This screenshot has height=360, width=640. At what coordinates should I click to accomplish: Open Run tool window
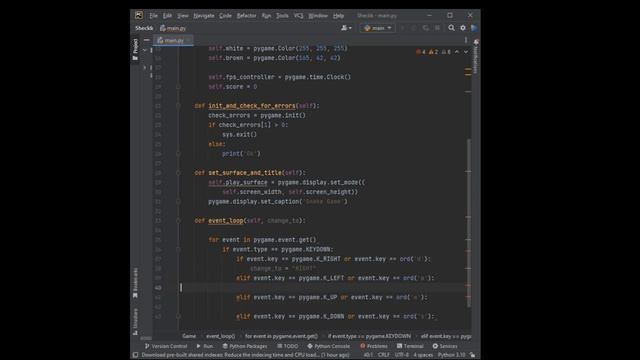pyautogui.click(x=205, y=346)
